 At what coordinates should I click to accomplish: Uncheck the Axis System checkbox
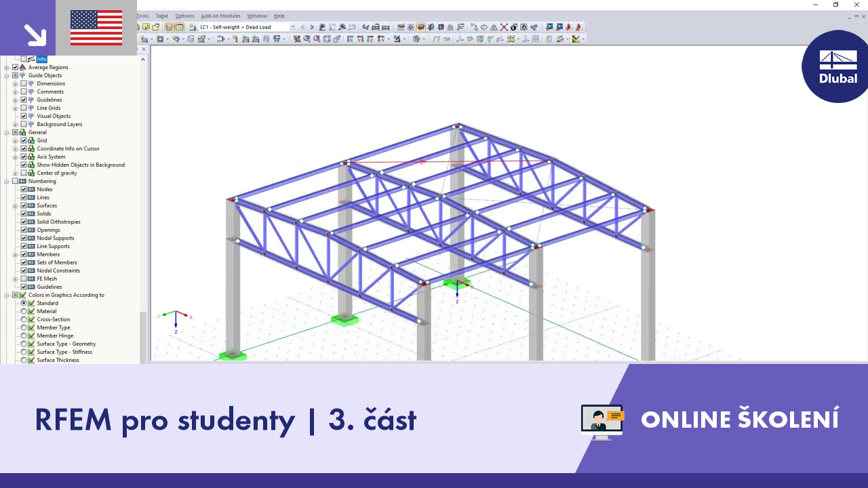click(x=24, y=157)
